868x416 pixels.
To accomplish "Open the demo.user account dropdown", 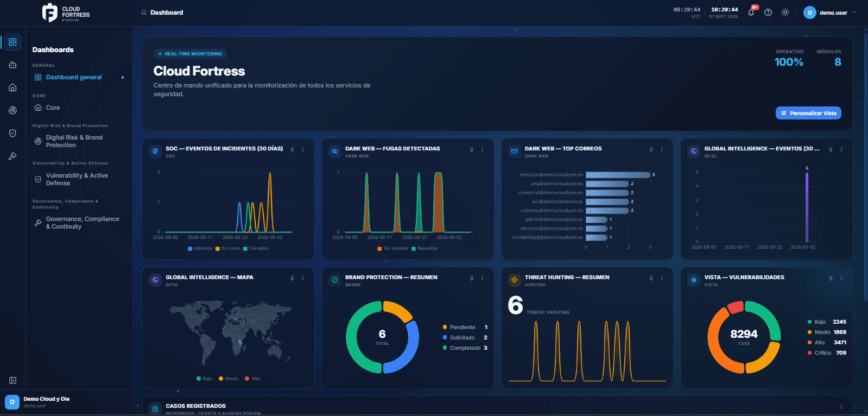I will click(830, 12).
